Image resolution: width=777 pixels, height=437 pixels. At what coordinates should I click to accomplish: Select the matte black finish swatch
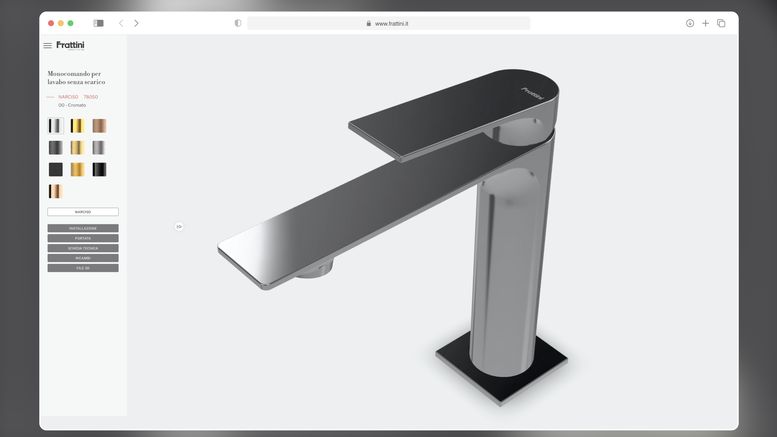tap(56, 169)
